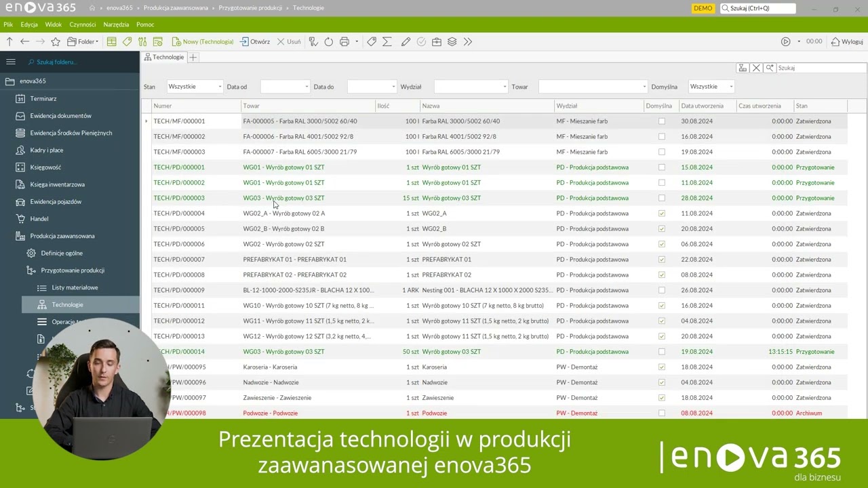Toggle Domyślna checkbox for TECH/PD/000006
Image resolution: width=868 pixels, height=488 pixels.
coord(662,244)
